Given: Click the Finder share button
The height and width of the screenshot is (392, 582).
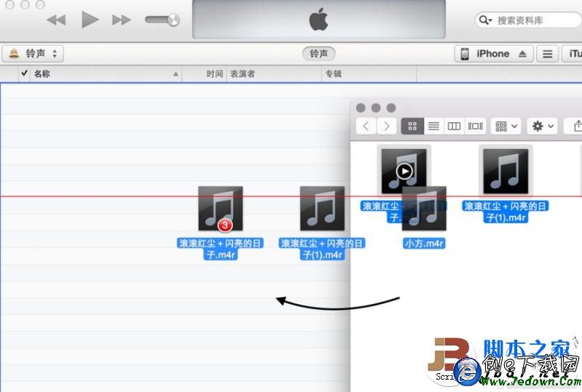Looking at the screenshot, I should click(x=575, y=127).
